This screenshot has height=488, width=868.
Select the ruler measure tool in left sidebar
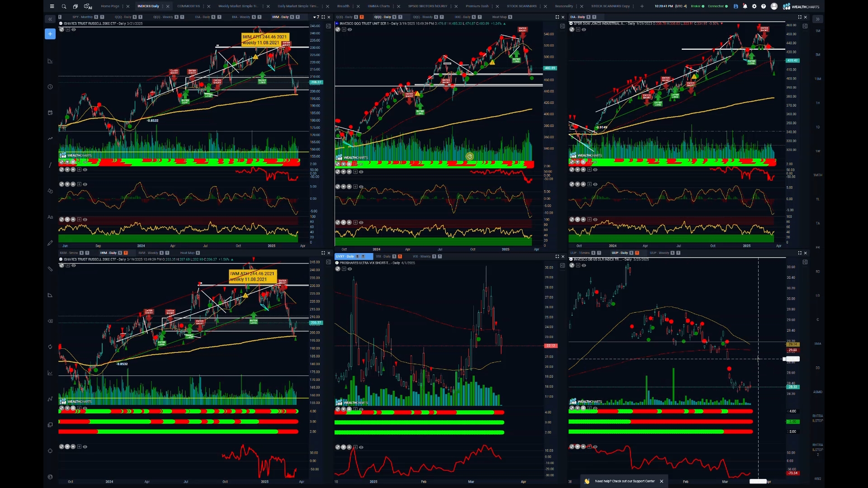(50, 269)
